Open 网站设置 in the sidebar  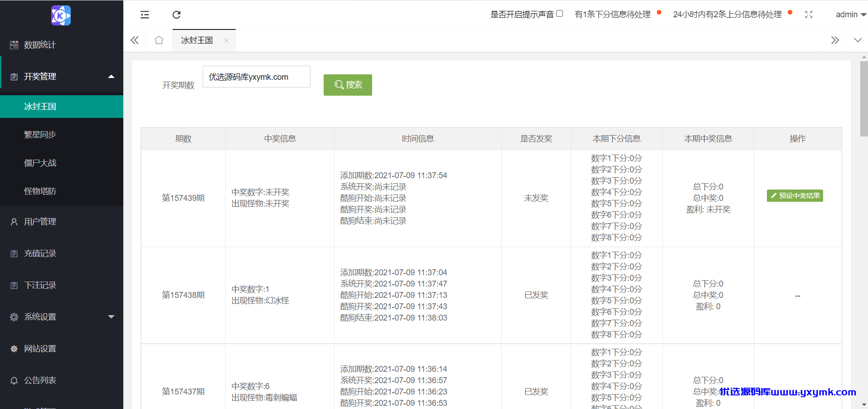click(62, 349)
